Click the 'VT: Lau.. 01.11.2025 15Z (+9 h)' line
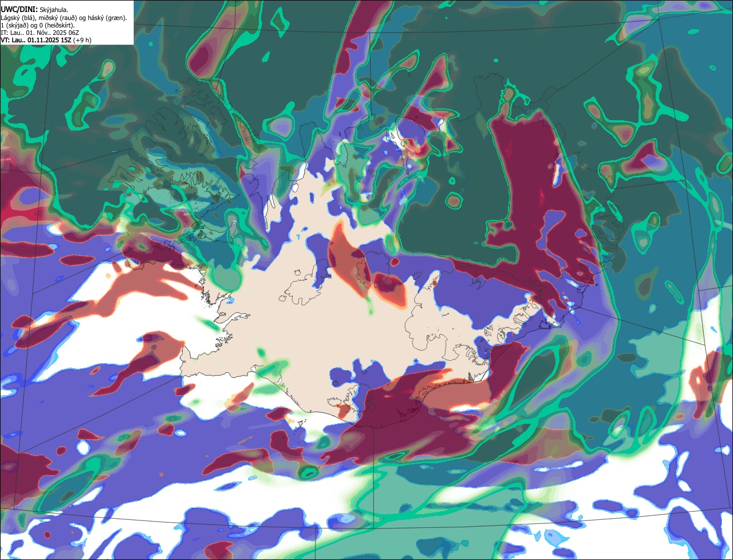The width and height of the screenshot is (733, 560). 46,40
